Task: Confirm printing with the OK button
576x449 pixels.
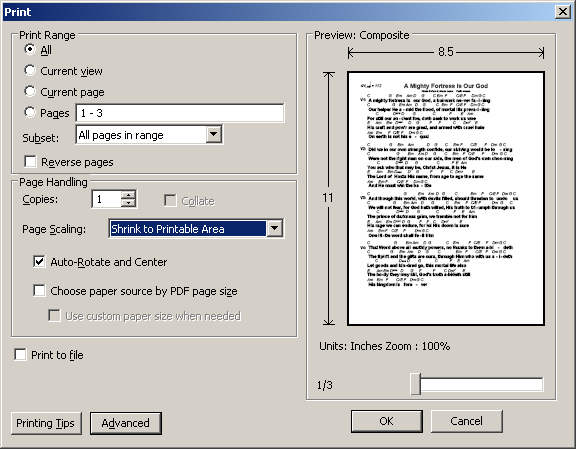Action: click(x=386, y=421)
